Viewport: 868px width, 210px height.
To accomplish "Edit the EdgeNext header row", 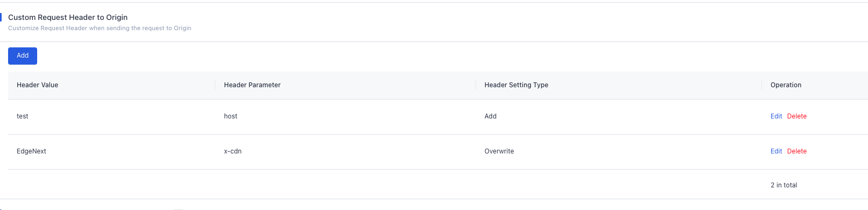I will point(776,151).
